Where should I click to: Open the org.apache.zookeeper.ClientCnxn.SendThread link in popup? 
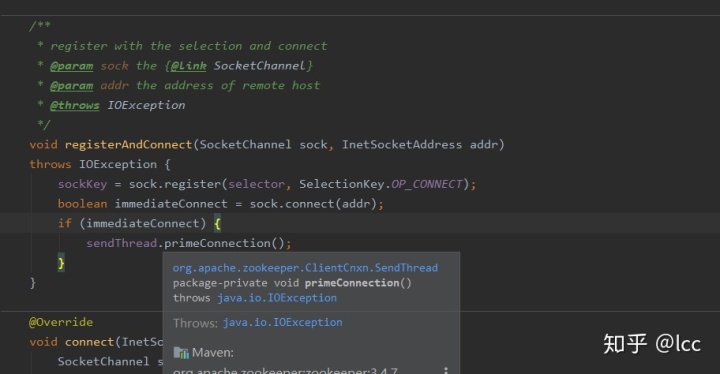pos(305,268)
